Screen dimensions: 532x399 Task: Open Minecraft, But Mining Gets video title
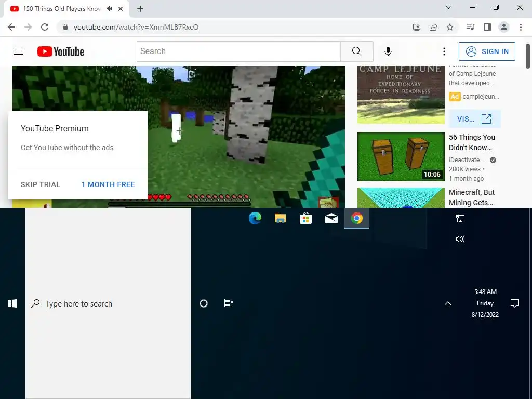pyautogui.click(x=472, y=197)
